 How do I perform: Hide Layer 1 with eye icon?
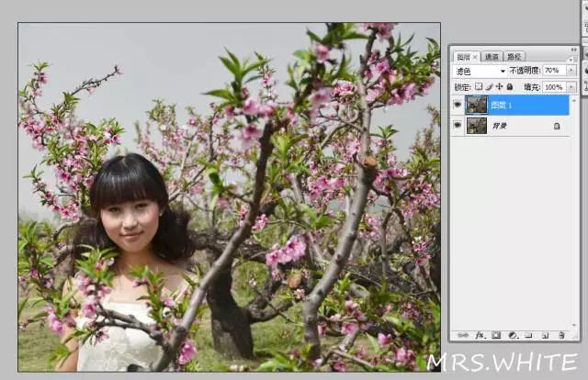point(458,105)
